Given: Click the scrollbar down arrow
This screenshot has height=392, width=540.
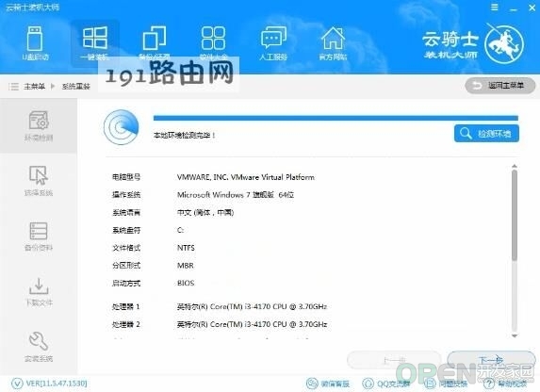Looking at the screenshot, I should [x=515, y=335].
